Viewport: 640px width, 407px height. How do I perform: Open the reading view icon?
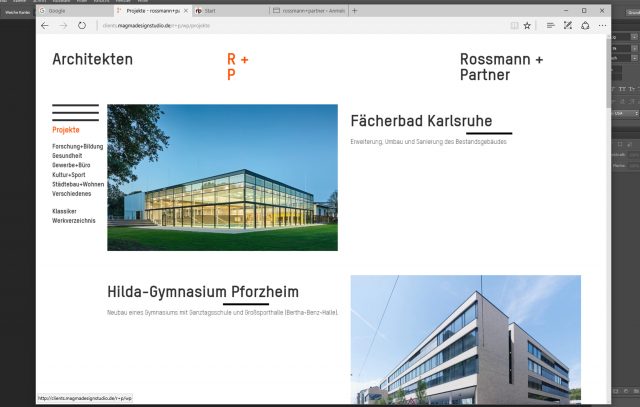tap(514, 25)
